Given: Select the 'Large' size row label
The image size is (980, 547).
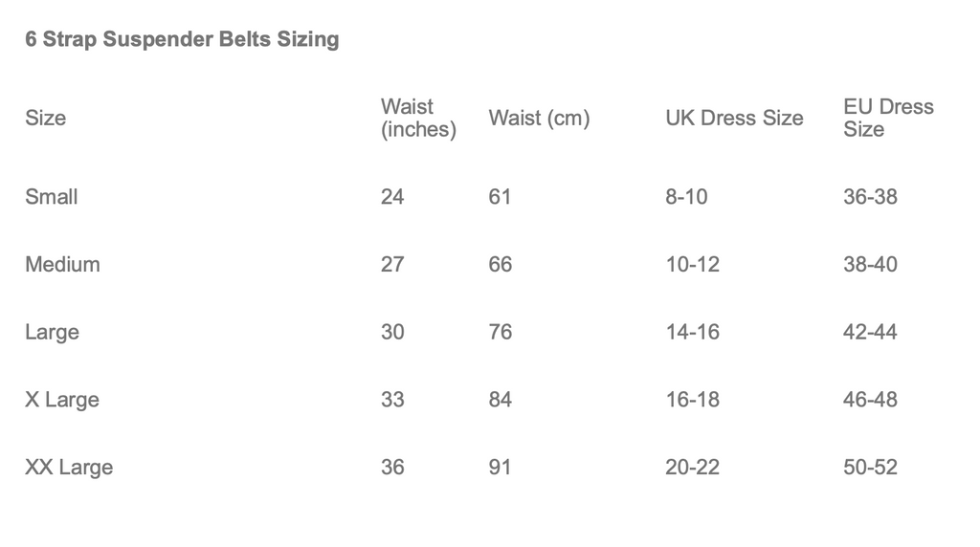Looking at the screenshot, I should click(52, 333).
